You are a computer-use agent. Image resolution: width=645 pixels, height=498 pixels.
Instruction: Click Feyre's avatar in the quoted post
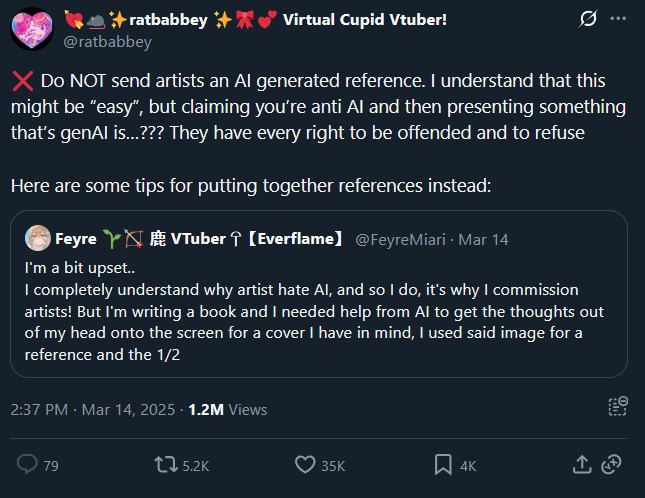click(38, 238)
